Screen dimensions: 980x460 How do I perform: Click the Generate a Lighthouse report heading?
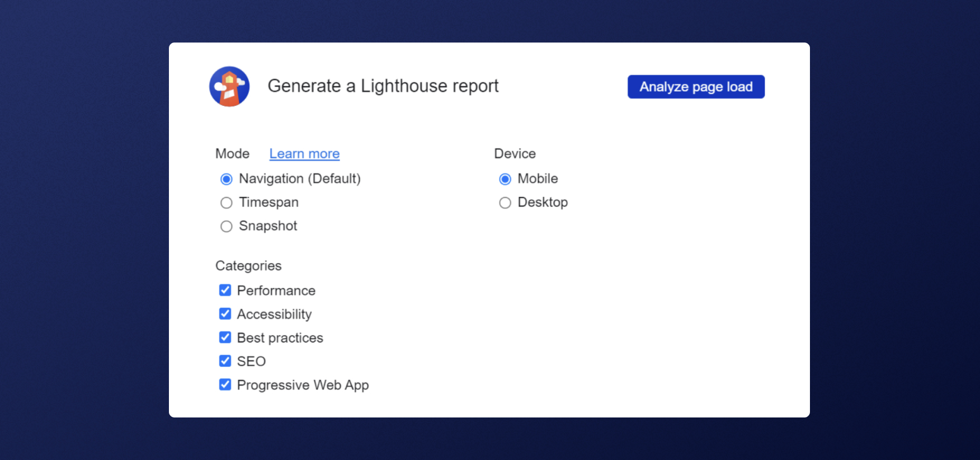[x=383, y=86]
